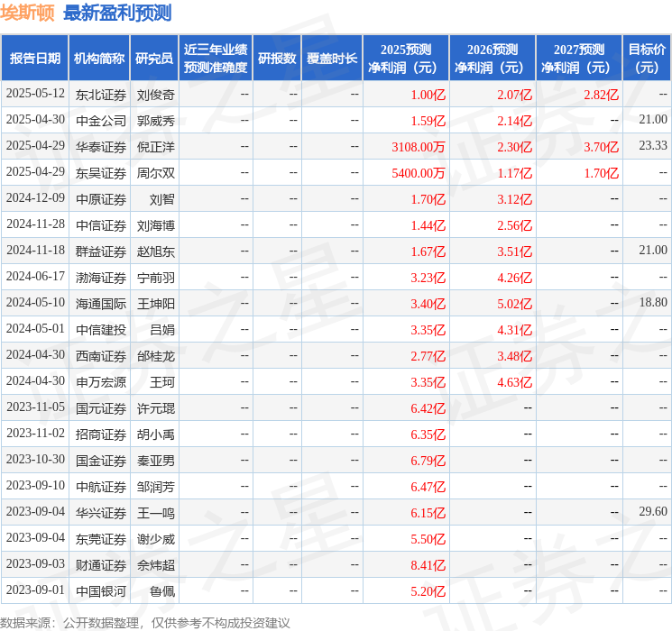Click researcher name 周尔双

click(x=155, y=173)
